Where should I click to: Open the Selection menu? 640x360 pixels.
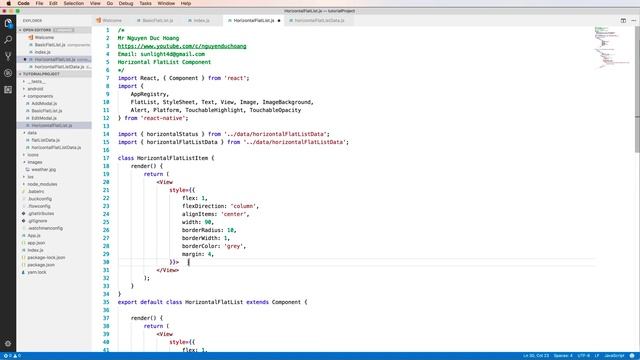coord(73,3)
